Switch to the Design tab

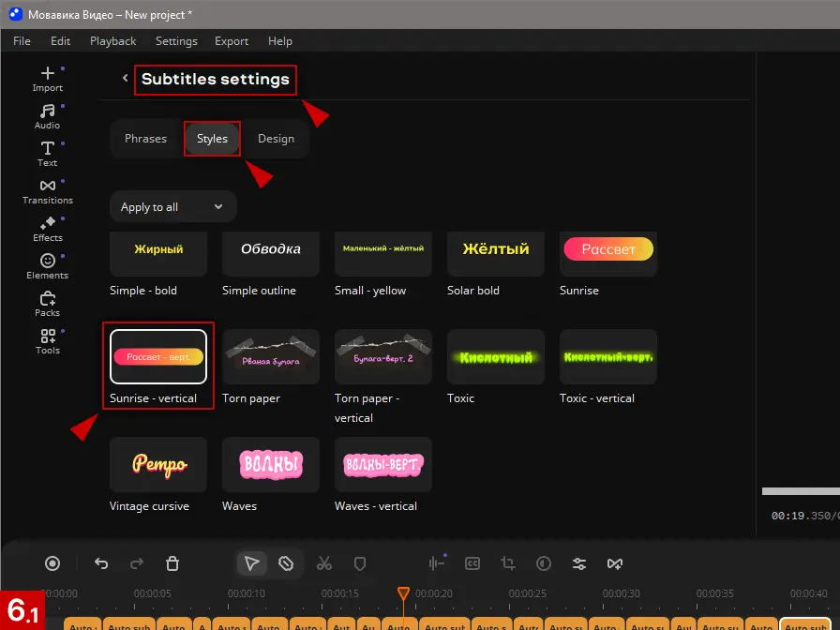pyautogui.click(x=276, y=139)
